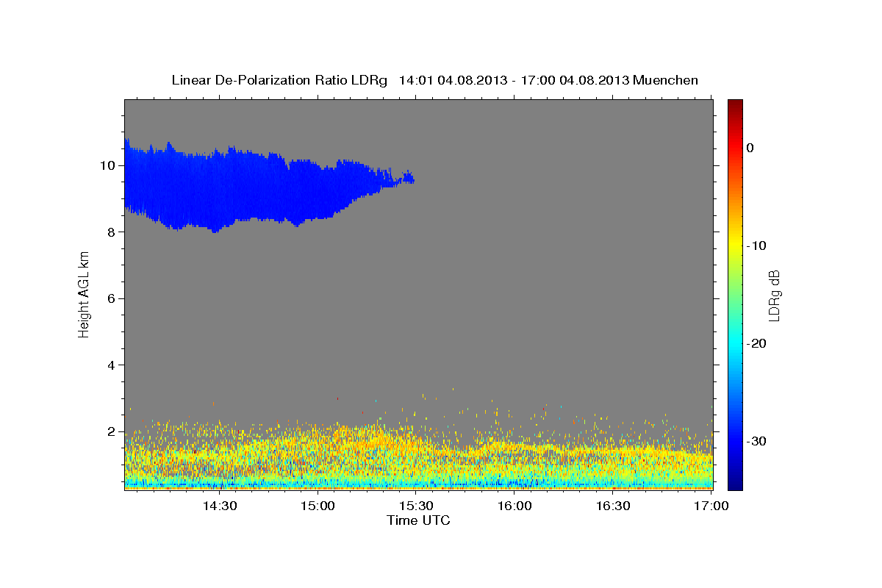The height and width of the screenshot is (588, 882).
Task: Click the colorbar value 0
Action: [x=750, y=148]
